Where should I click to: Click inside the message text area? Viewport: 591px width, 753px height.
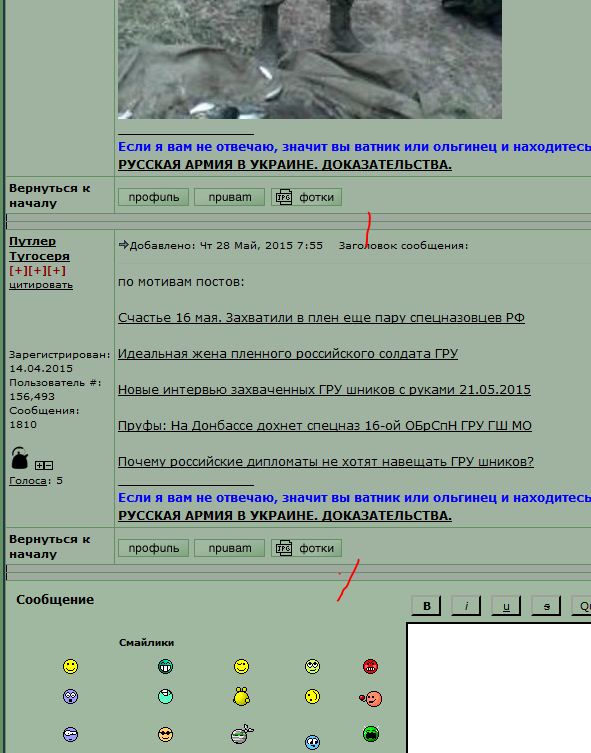tap(499, 688)
